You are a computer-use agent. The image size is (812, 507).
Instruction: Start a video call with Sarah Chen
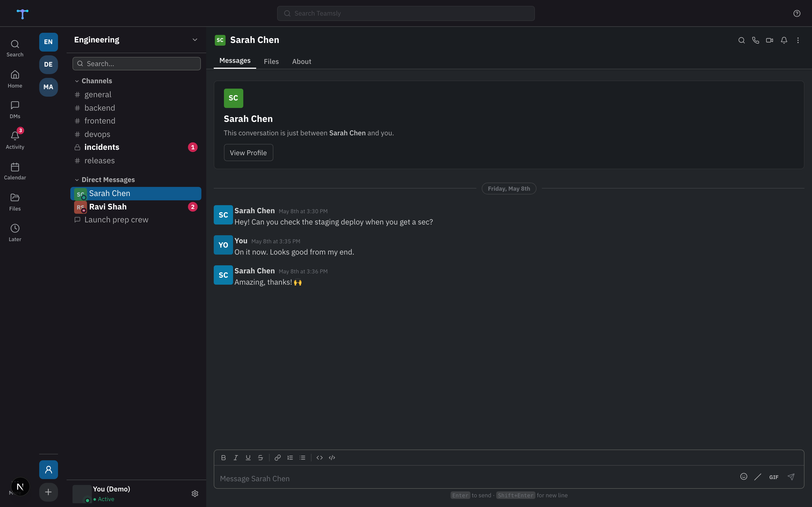coord(769,40)
